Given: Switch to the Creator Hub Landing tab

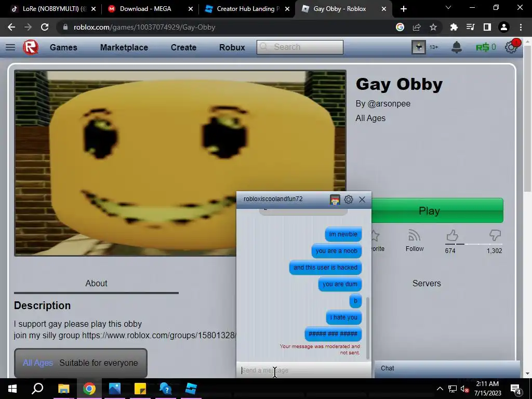Looking at the screenshot, I should [247, 9].
